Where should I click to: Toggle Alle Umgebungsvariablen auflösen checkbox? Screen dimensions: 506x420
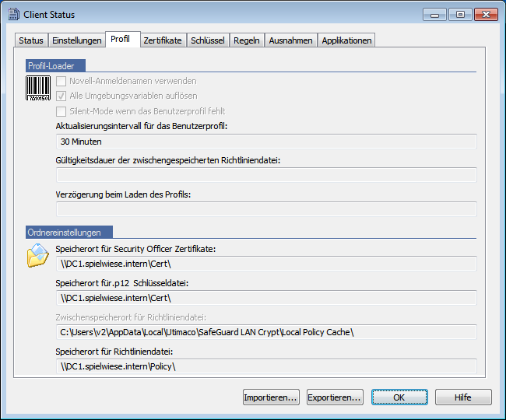pos(61,96)
